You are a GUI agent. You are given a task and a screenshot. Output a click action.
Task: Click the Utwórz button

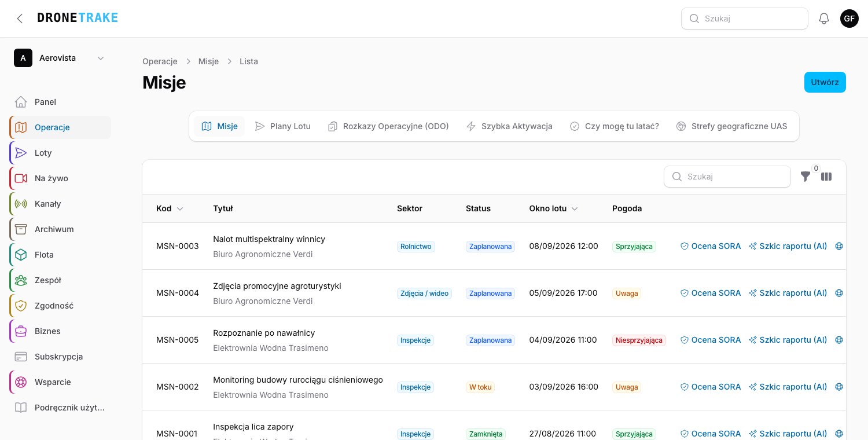825,82
